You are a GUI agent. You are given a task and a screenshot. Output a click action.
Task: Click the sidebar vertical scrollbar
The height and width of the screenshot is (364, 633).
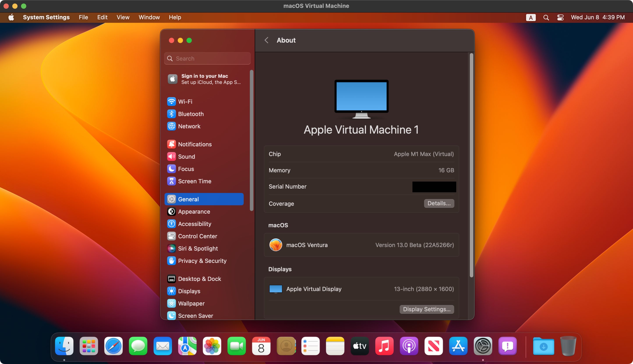coord(251,140)
